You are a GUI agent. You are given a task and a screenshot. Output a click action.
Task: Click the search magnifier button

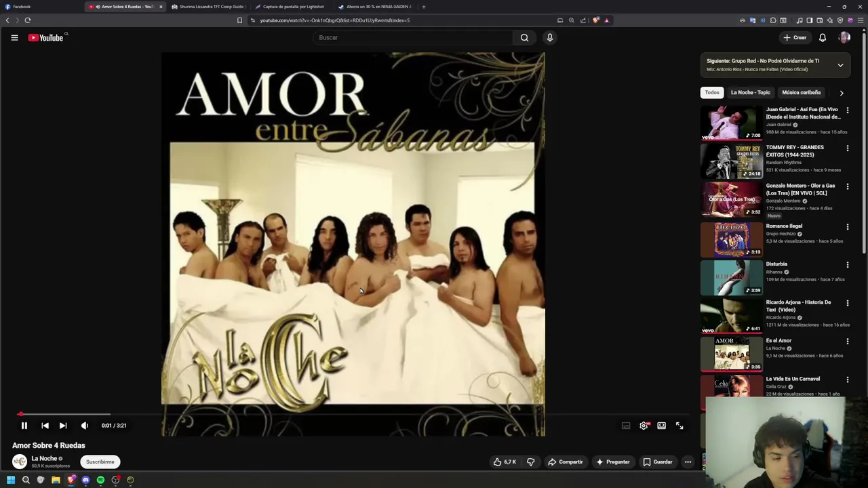(524, 38)
